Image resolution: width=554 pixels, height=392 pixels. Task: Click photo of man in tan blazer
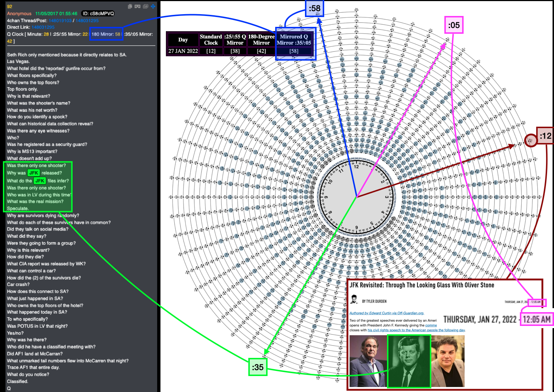(448, 361)
